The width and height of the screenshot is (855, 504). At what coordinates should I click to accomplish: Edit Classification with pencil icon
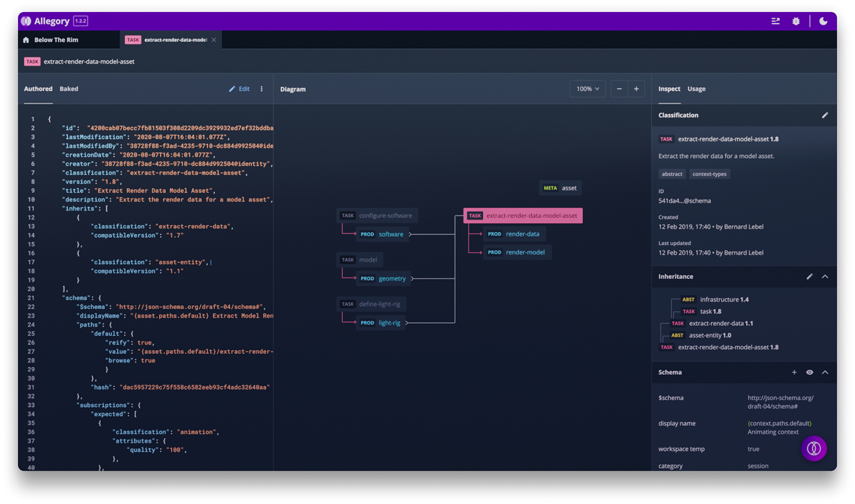(x=825, y=115)
